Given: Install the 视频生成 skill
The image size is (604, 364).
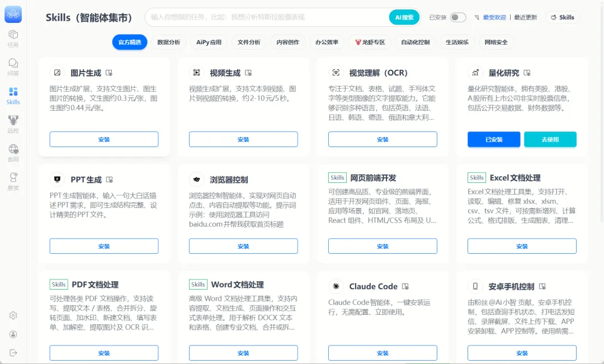Looking at the screenshot, I should [x=243, y=139].
